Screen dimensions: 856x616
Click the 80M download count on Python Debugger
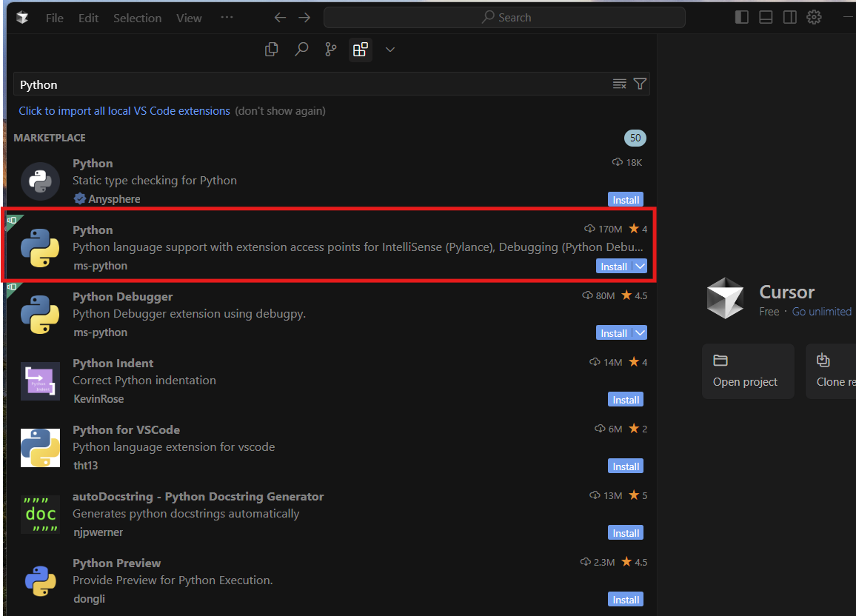[598, 295]
